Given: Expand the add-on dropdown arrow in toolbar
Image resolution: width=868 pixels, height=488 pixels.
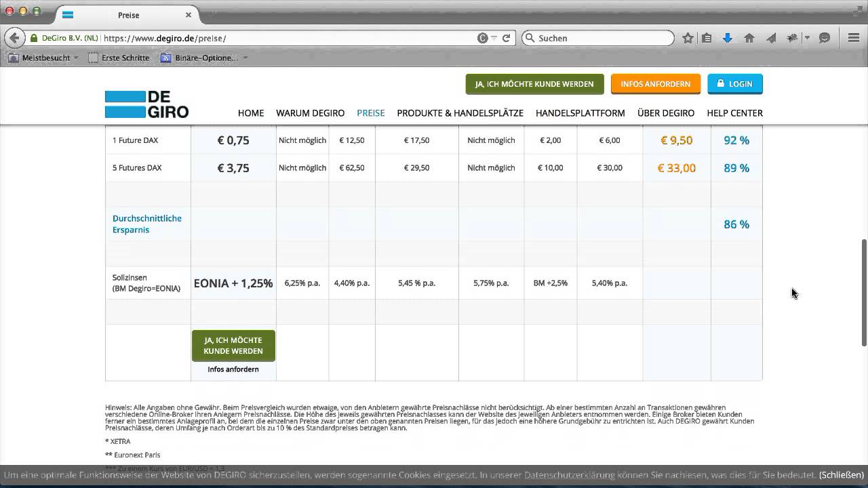Looking at the screenshot, I should point(807,39).
